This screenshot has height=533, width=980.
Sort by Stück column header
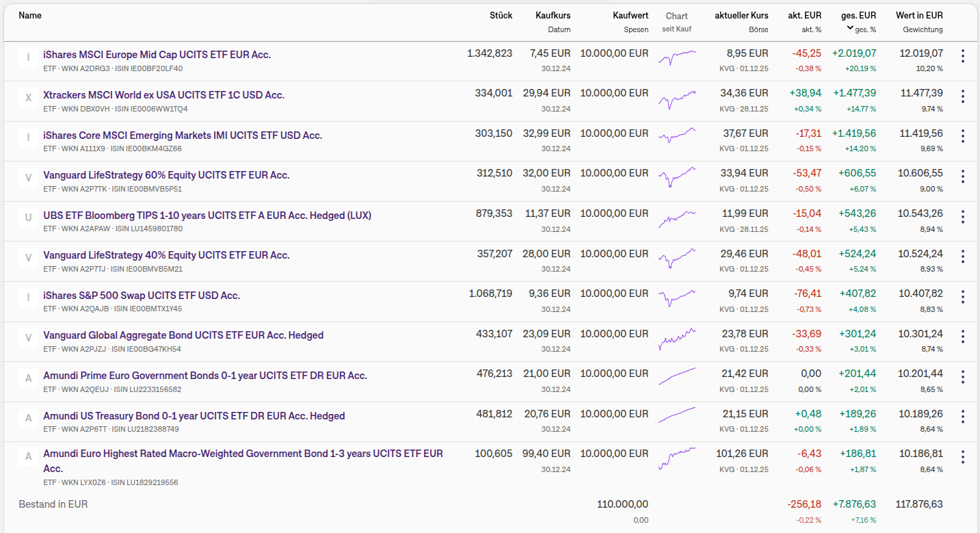coord(501,15)
